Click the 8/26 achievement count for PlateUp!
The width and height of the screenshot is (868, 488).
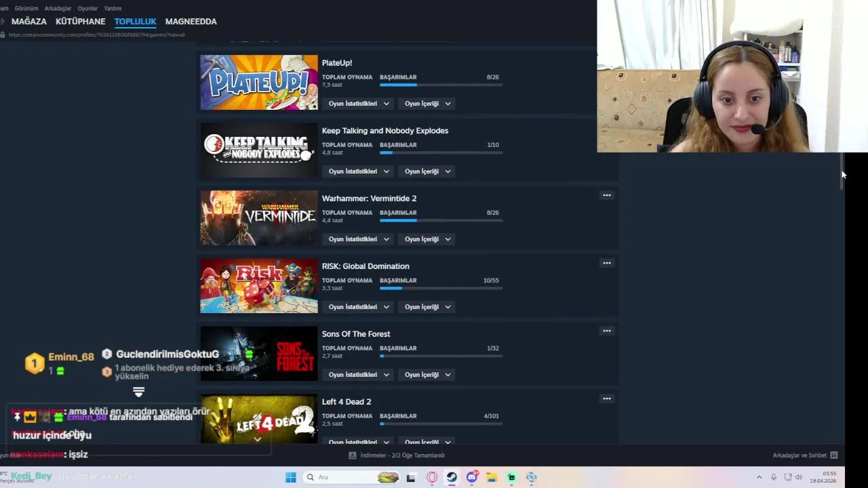(493, 77)
